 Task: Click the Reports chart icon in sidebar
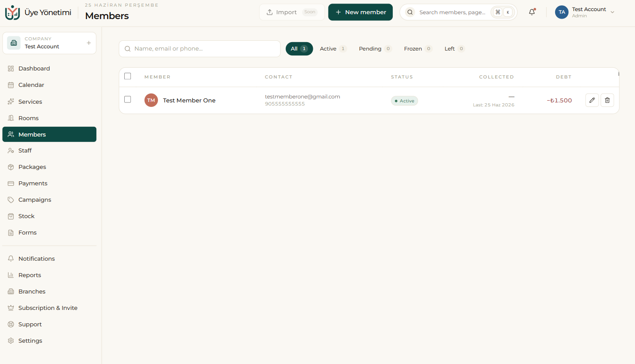tap(11, 275)
